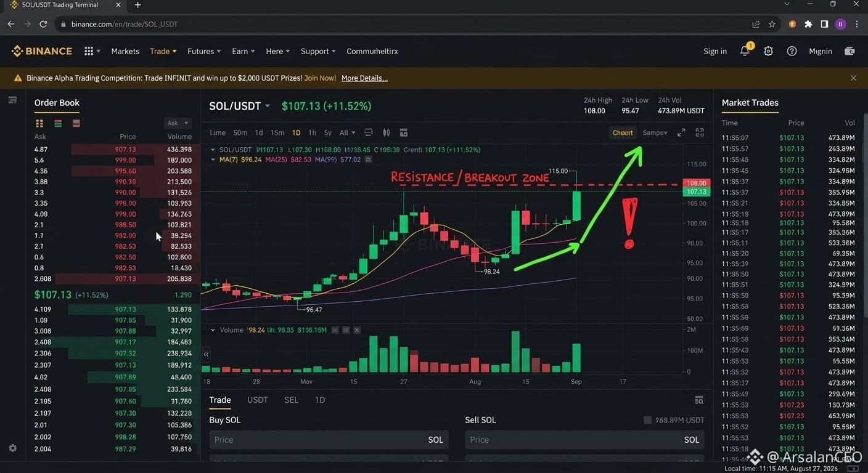
Task: Open the All intervals dropdown
Action: coord(347,132)
